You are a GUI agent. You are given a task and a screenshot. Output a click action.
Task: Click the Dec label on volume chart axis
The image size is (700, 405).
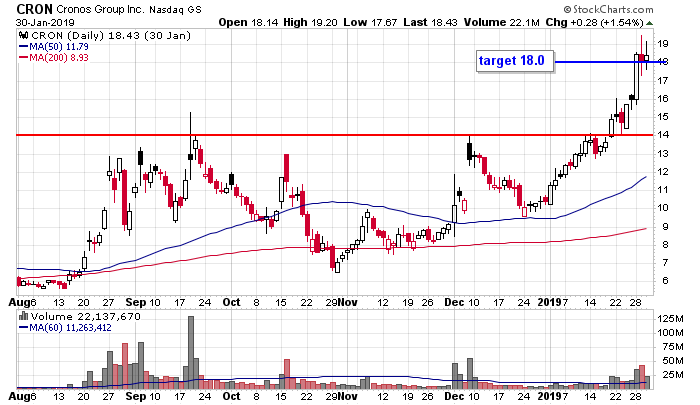point(454,396)
